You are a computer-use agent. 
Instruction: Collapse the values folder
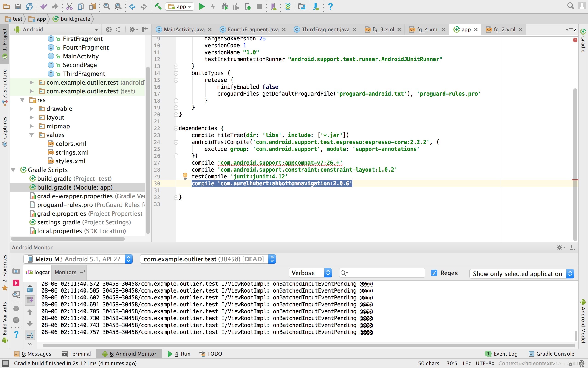(31, 135)
